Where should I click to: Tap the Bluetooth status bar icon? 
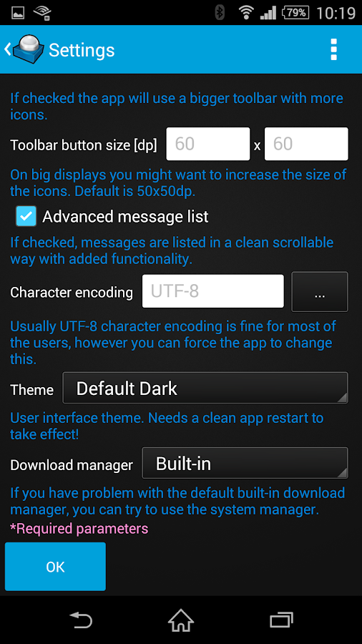tap(220, 13)
